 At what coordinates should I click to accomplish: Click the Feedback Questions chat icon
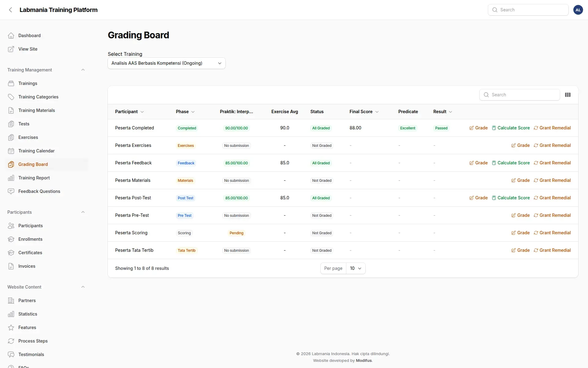coord(11,191)
